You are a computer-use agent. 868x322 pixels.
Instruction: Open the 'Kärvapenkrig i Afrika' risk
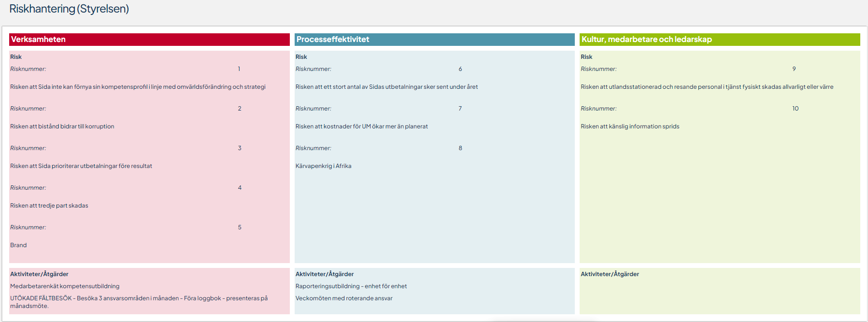324,166
